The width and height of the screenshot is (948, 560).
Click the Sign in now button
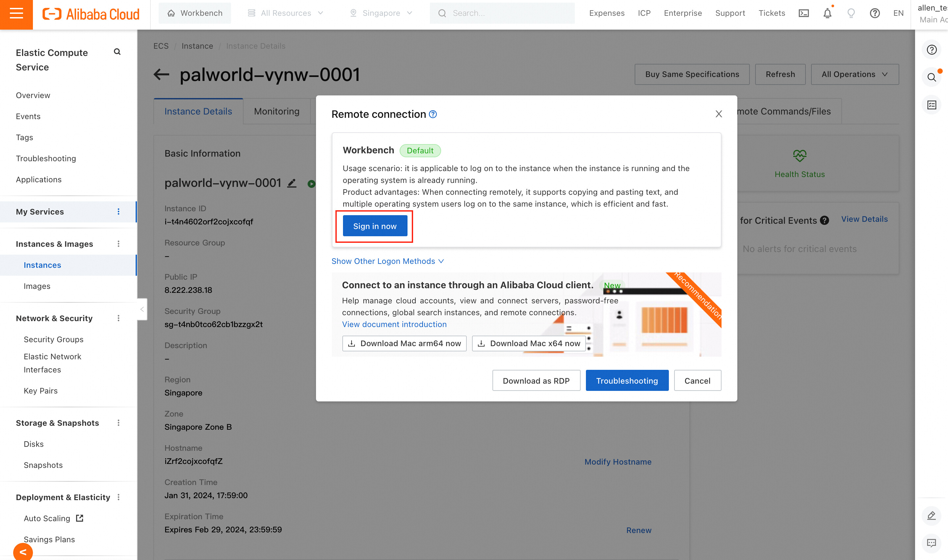tap(375, 226)
